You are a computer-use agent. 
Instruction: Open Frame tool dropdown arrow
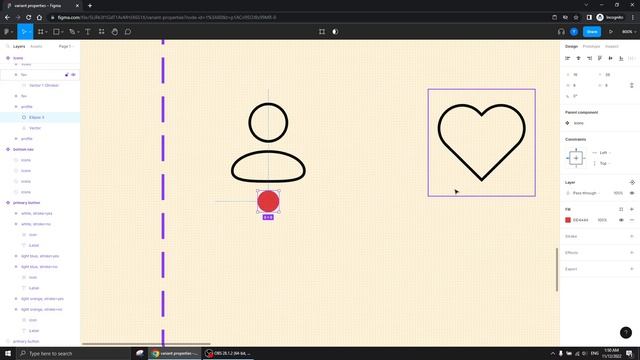click(x=46, y=32)
